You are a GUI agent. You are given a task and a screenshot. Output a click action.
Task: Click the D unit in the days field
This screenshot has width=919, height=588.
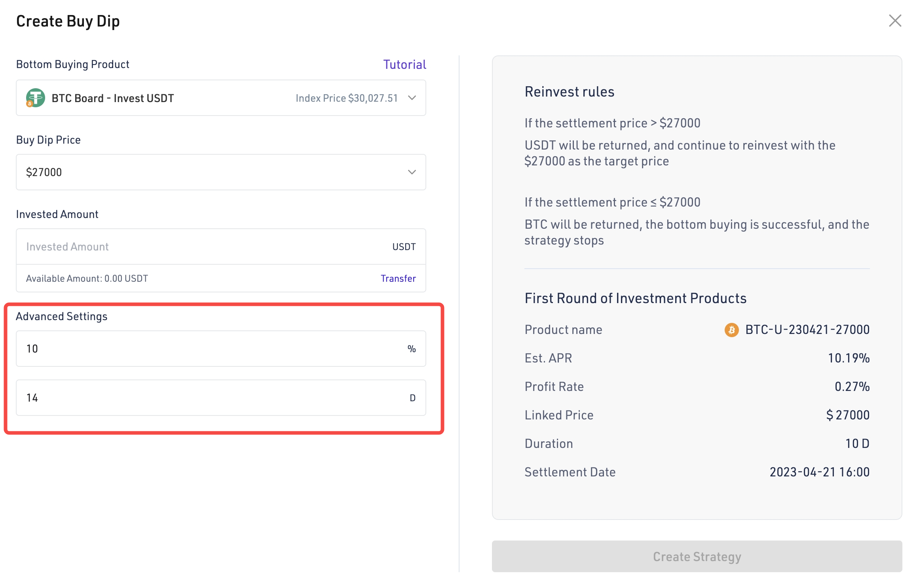pyautogui.click(x=412, y=398)
